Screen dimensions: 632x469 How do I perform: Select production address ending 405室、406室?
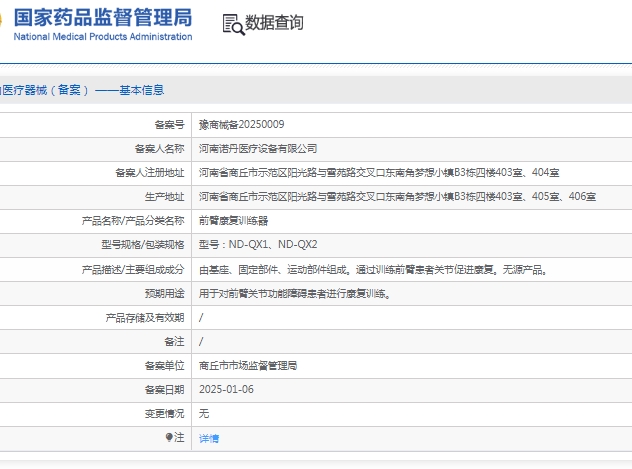pyautogui.click(x=397, y=197)
